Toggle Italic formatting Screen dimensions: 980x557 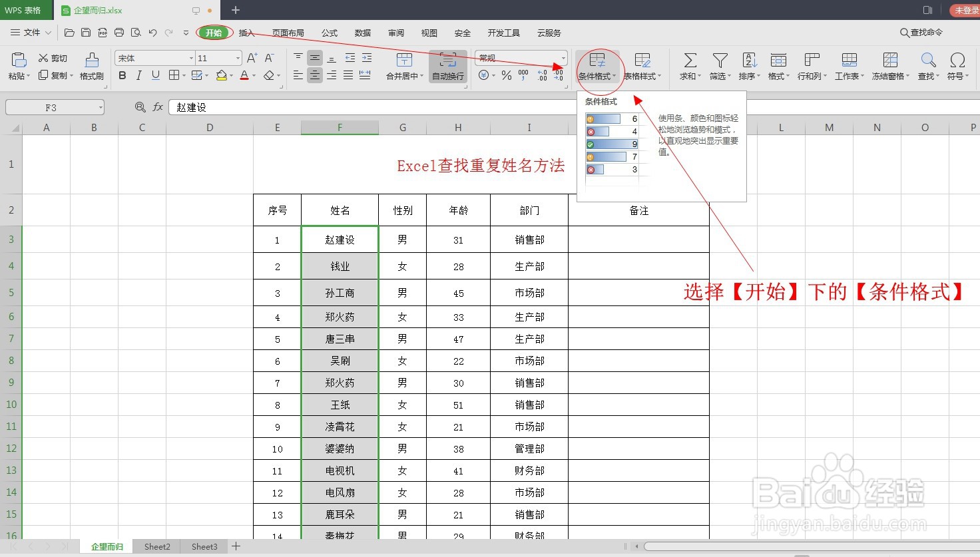coord(139,76)
